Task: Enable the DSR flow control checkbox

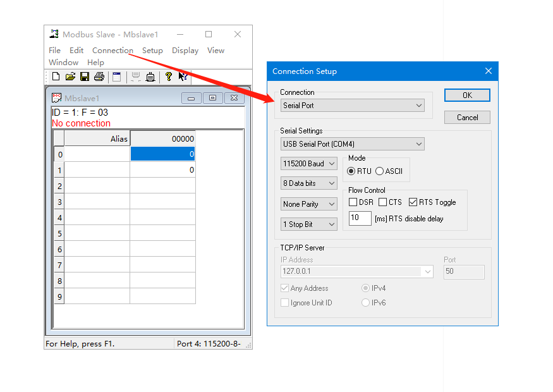Action: pos(353,202)
